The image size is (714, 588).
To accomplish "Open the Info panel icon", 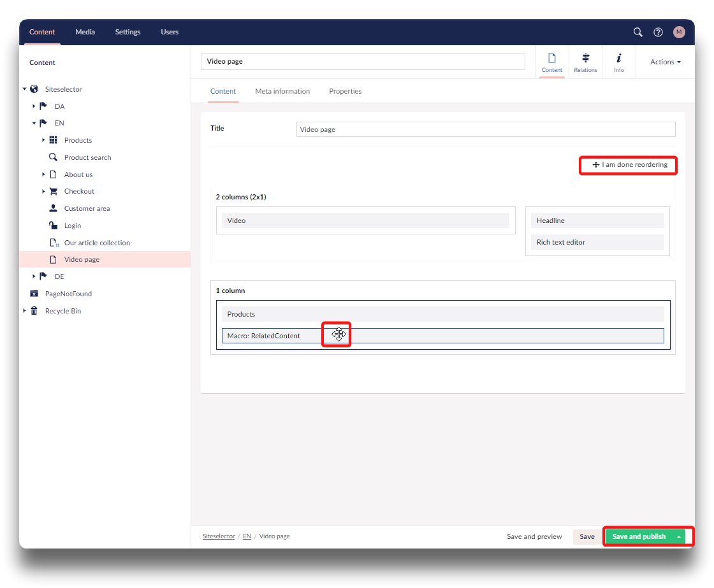I will 618,62.
